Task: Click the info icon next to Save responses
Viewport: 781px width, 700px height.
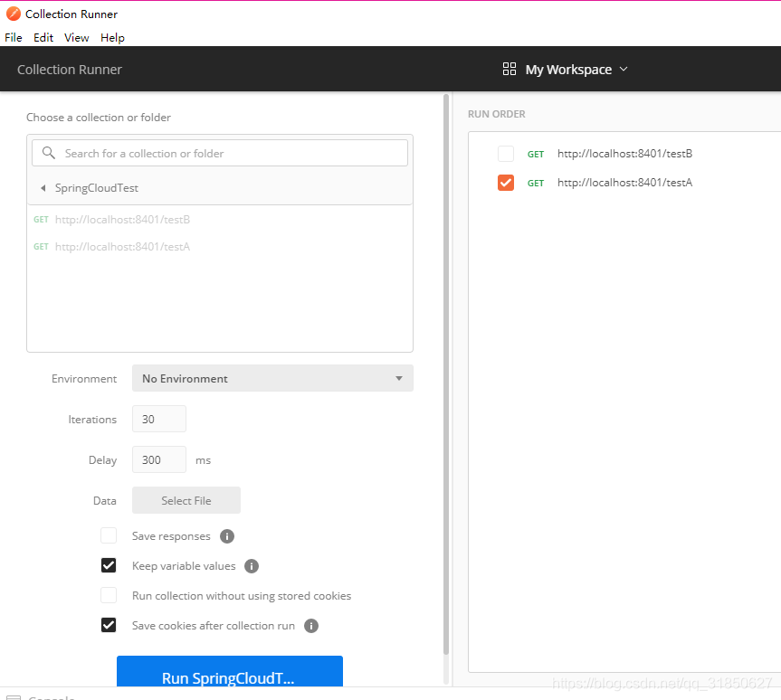Action: click(227, 536)
